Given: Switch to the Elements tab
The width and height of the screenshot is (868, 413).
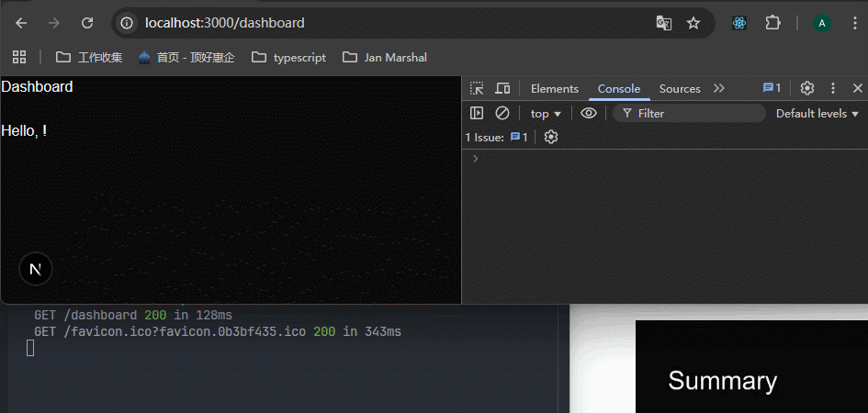Looking at the screenshot, I should (x=555, y=88).
